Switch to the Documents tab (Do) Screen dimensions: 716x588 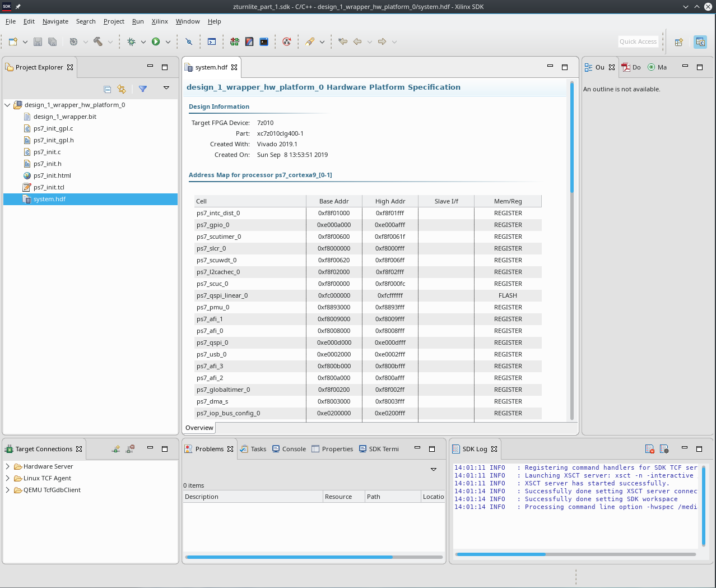[x=631, y=67]
